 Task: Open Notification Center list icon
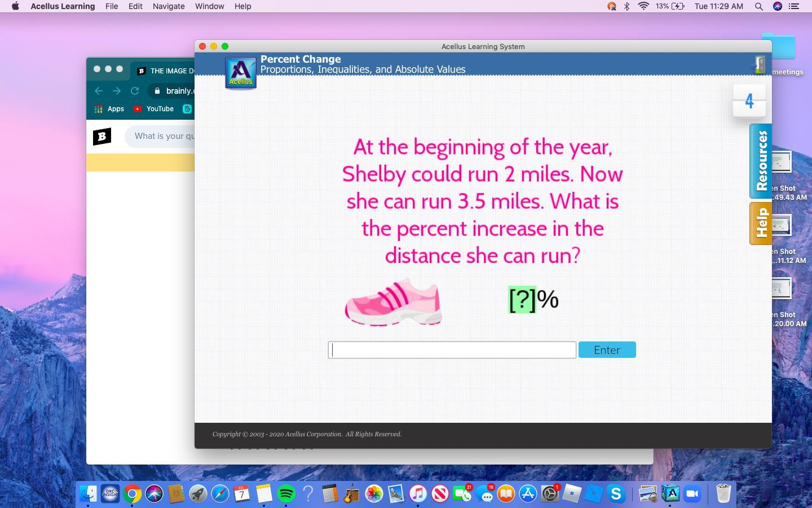coord(794,6)
